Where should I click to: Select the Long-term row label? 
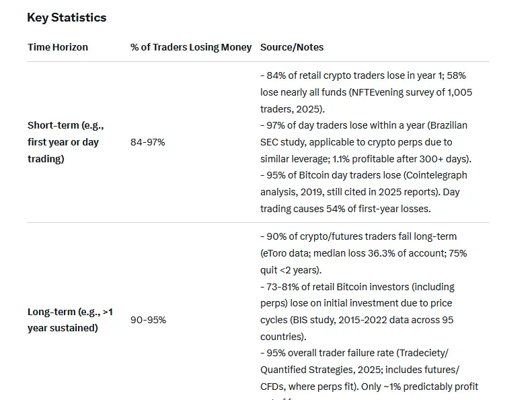click(70, 320)
